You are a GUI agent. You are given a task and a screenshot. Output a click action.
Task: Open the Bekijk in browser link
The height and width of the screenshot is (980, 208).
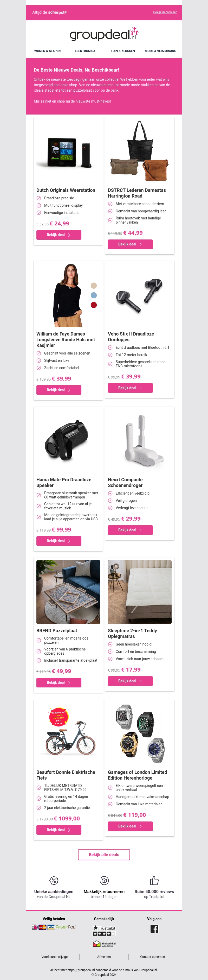tap(165, 12)
